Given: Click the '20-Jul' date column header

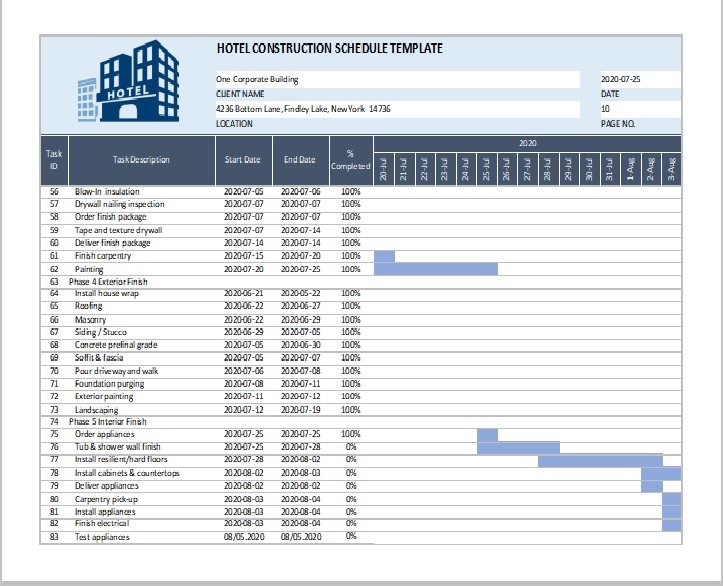Looking at the screenshot, I should click(384, 169).
